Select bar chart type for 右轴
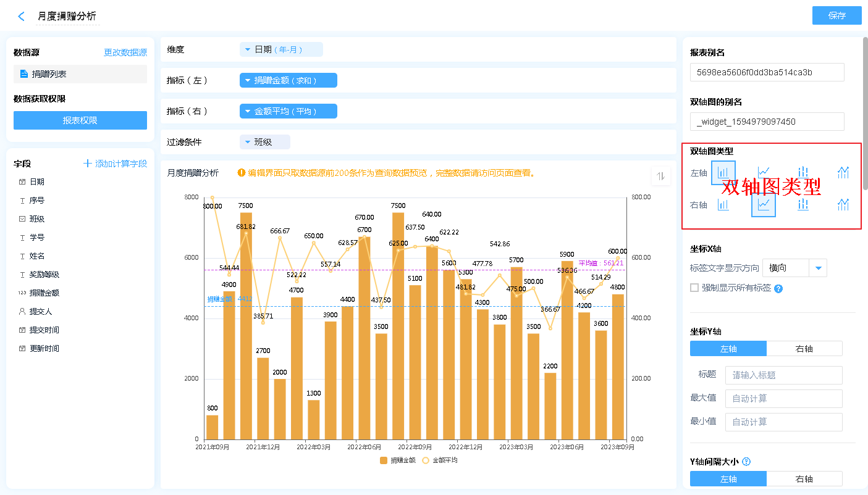 723,205
